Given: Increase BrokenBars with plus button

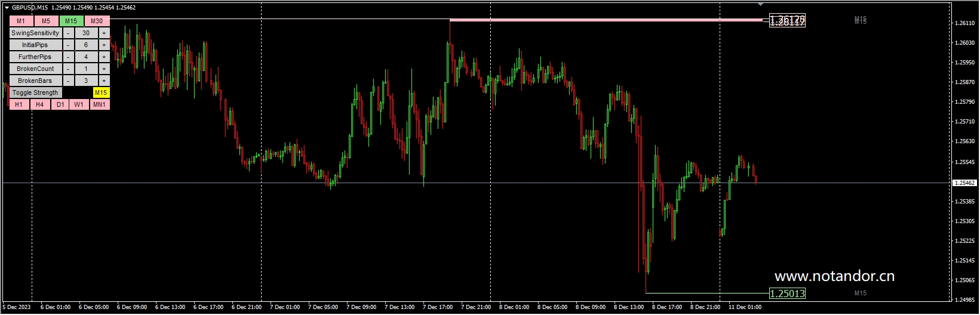Looking at the screenshot, I should 104,81.
